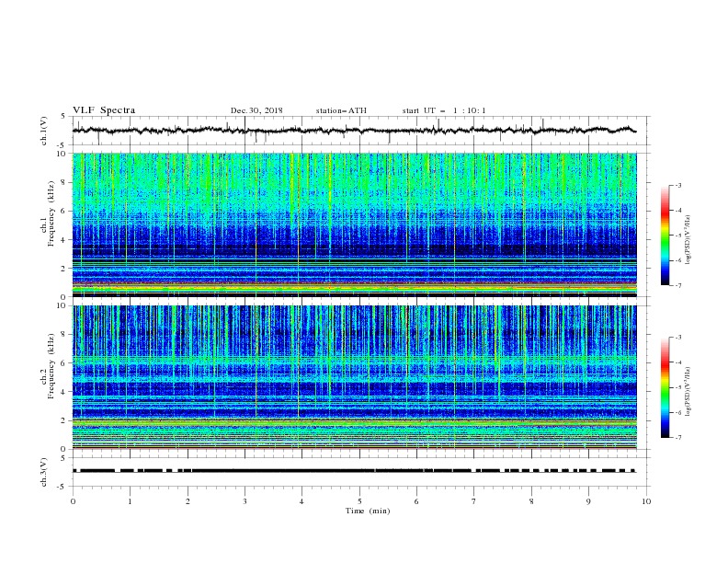Viewport: 728px width, 563px height.
Task: Click the 'station=ATH' label
Action: tap(341, 110)
